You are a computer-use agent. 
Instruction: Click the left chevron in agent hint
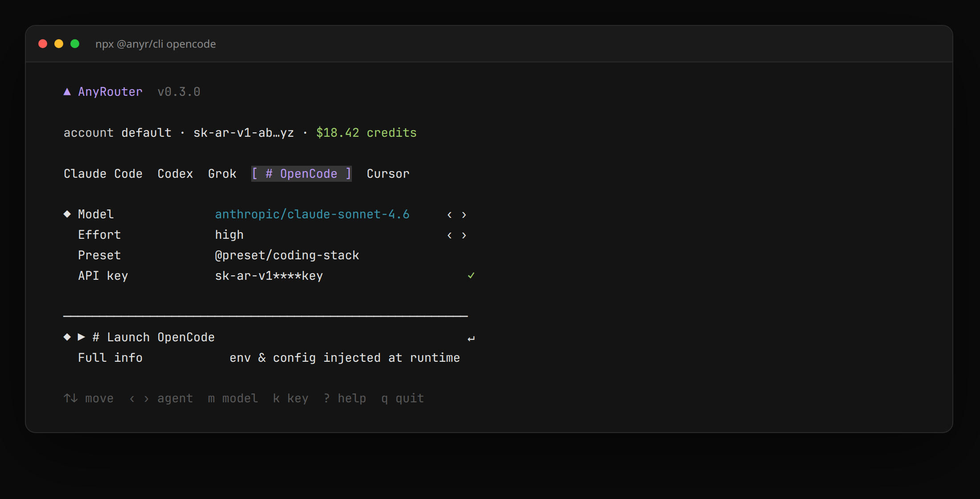click(x=132, y=399)
